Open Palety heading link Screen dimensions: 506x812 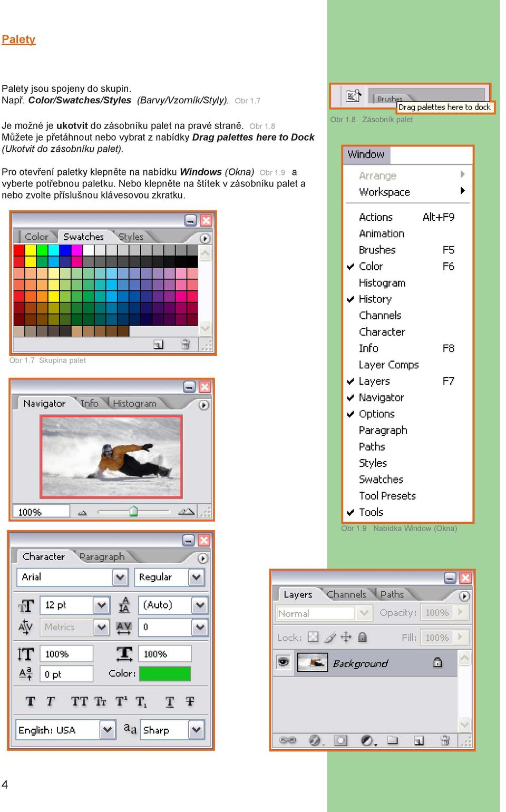click(x=18, y=40)
